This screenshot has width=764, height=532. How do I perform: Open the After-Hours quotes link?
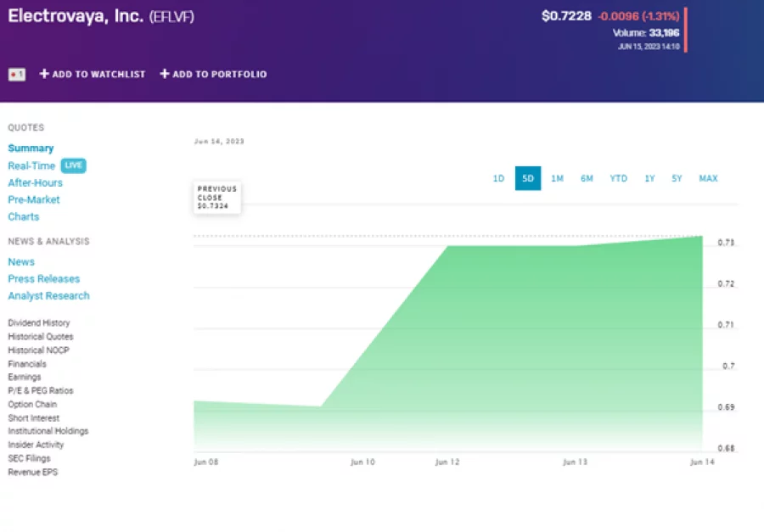pyautogui.click(x=35, y=182)
